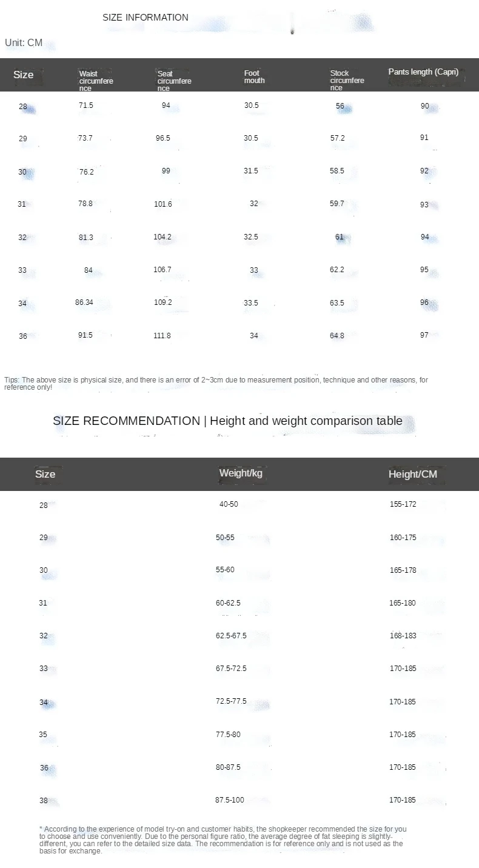Select the Waist circumference column header
479x868 pixels.
(96, 81)
